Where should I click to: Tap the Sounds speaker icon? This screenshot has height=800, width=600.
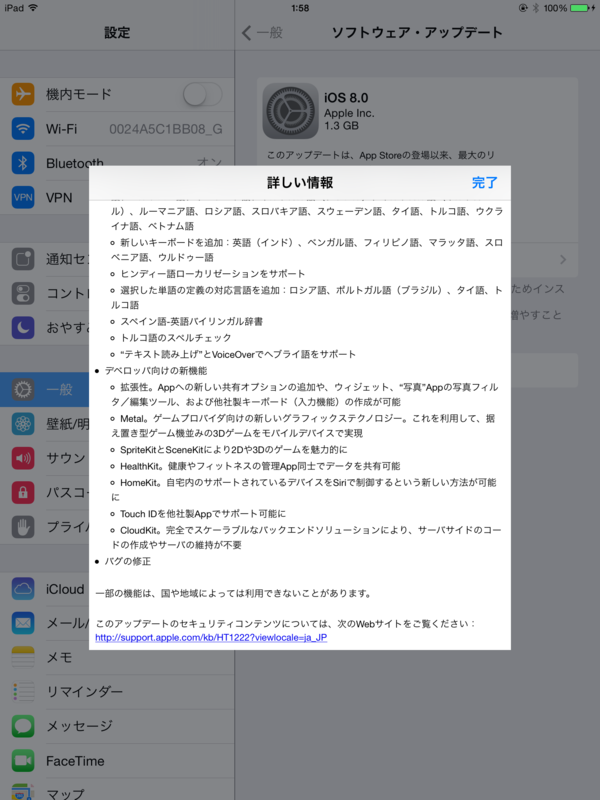coord(23,458)
